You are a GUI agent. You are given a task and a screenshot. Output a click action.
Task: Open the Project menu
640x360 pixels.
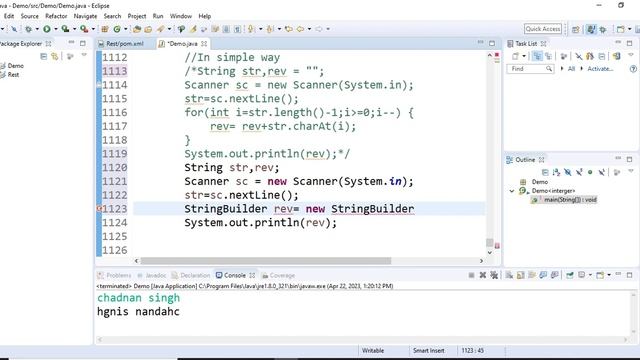tap(137, 16)
